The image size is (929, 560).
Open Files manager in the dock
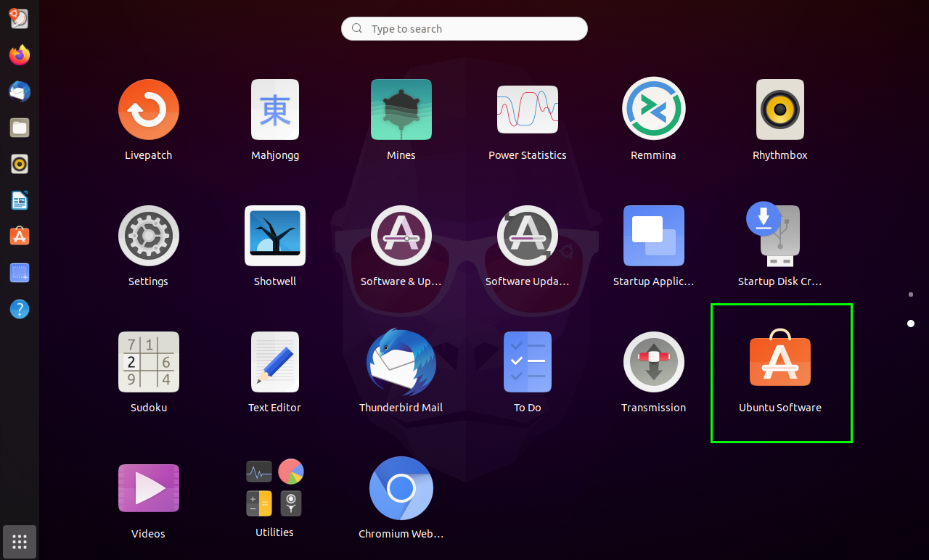coord(20,128)
